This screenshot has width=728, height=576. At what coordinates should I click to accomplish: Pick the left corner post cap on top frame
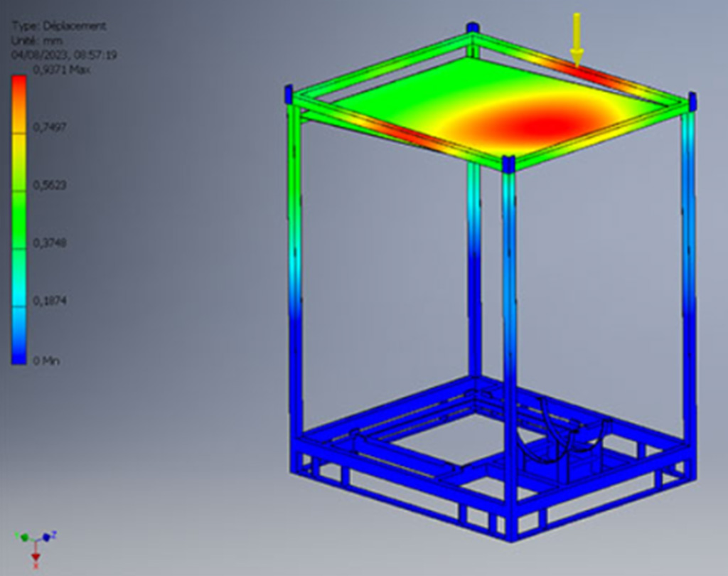point(289,94)
